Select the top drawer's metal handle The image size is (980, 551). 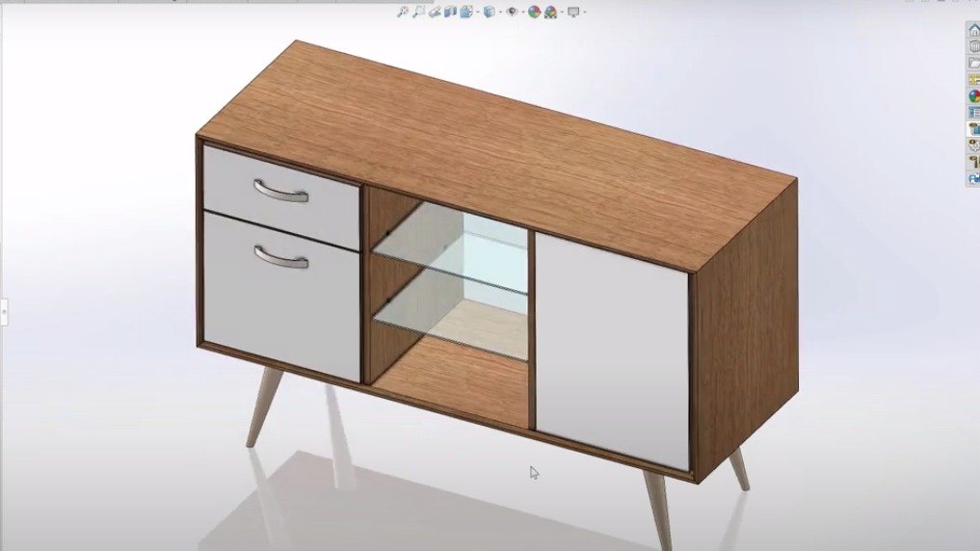(x=281, y=191)
